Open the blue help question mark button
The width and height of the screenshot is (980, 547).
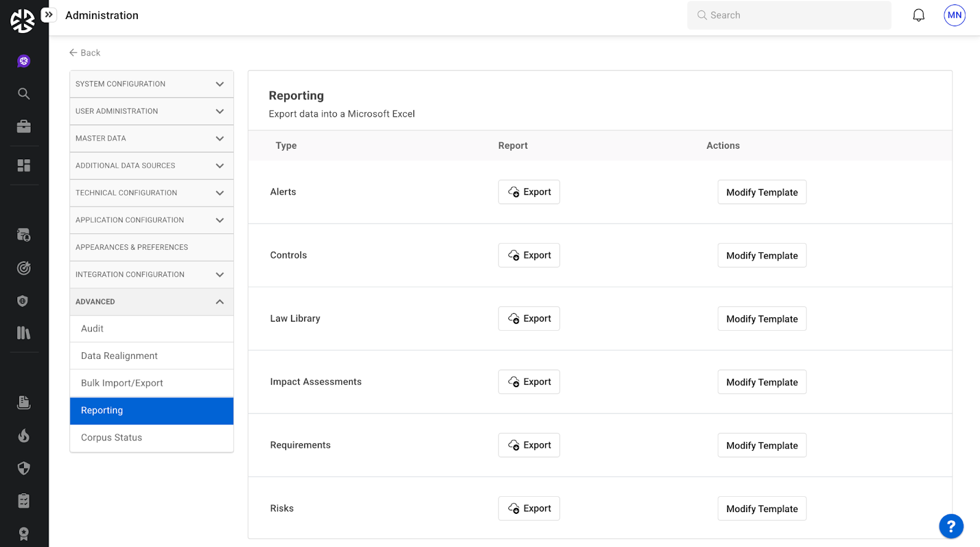tap(951, 526)
